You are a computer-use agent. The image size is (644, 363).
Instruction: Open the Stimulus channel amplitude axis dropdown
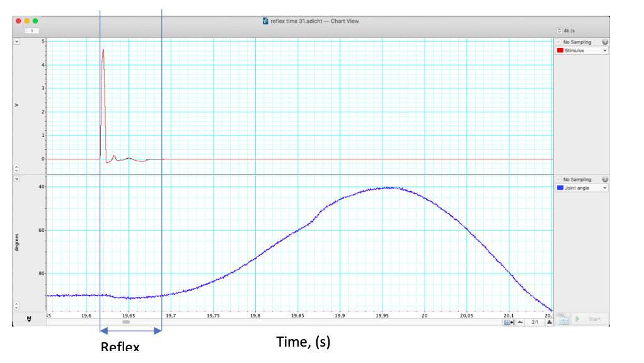(x=17, y=42)
